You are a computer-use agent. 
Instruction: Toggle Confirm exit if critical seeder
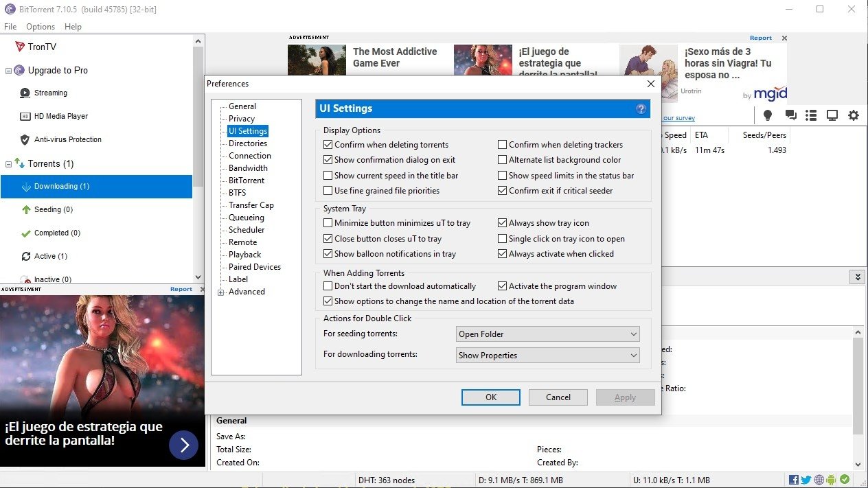click(503, 191)
